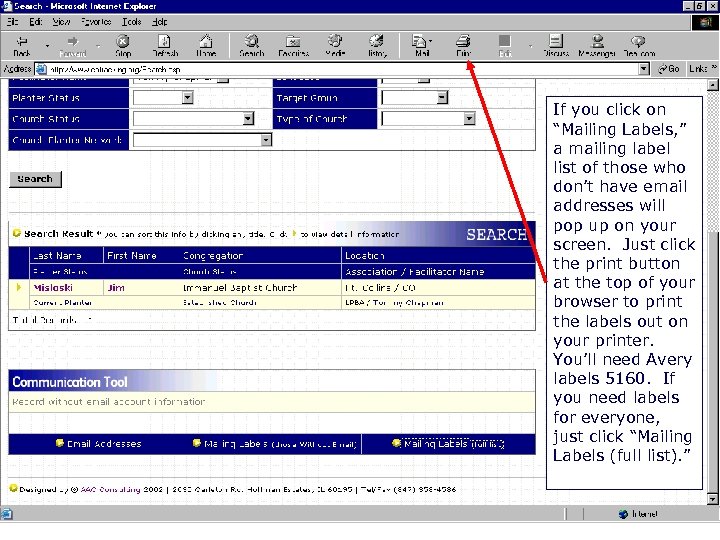
Task: Click the Association / Facilitator Name header
Action: pyautogui.click(x=415, y=271)
